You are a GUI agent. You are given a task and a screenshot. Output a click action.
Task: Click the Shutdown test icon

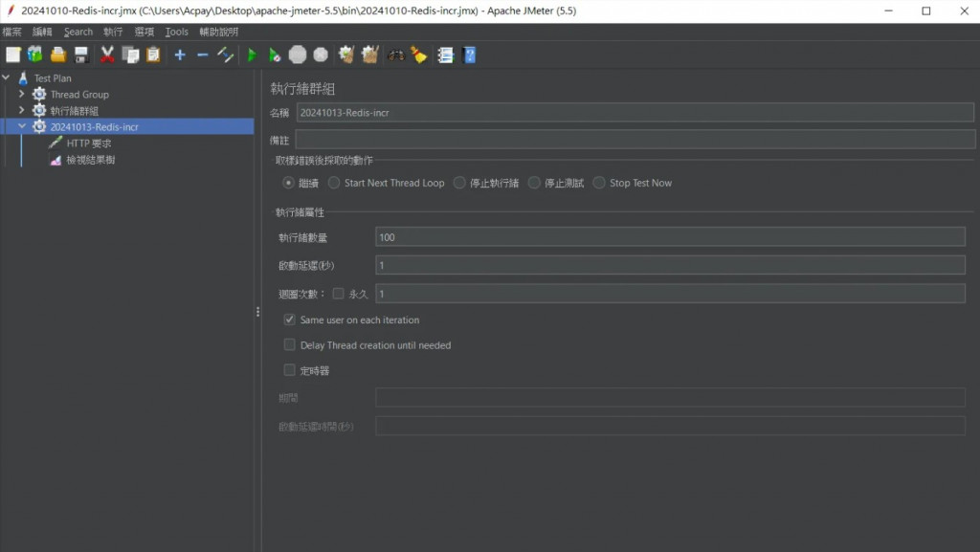(x=321, y=55)
